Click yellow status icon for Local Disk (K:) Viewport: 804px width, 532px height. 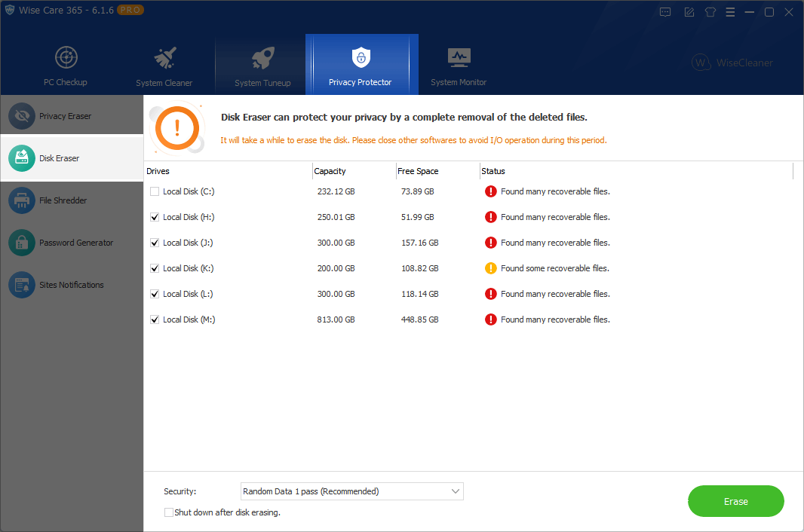[491, 268]
